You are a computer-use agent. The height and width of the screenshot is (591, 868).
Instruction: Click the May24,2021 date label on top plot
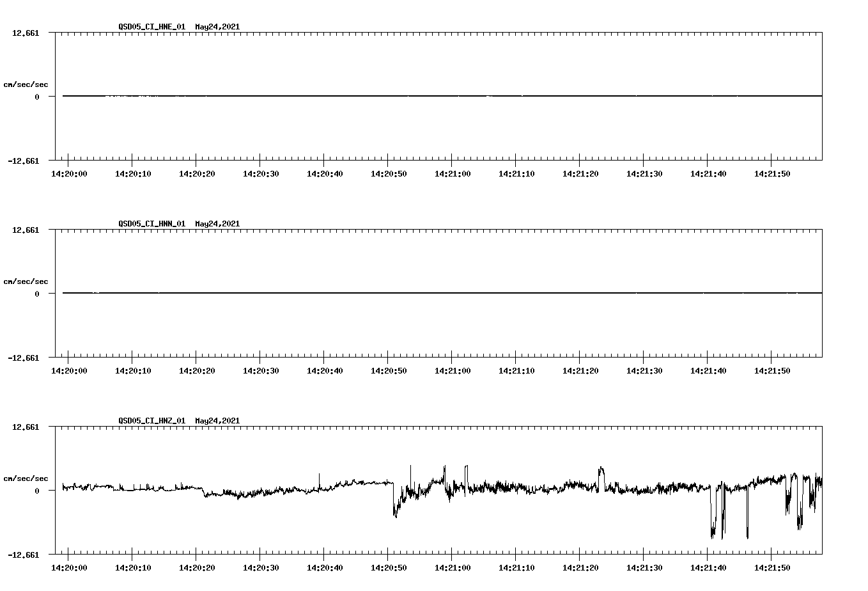click(217, 27)
